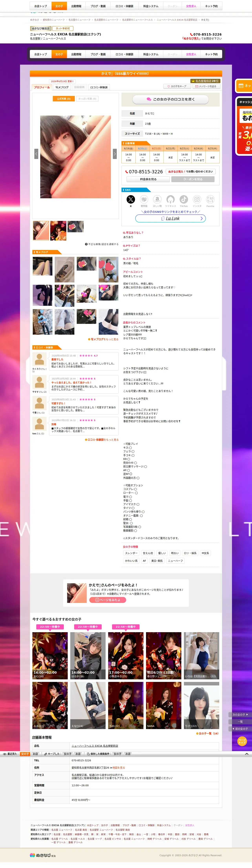This screenshot has height=868, width=252.
Task: Switch to the 口コミ・体験談 profile tab
Action: point(99,87)
